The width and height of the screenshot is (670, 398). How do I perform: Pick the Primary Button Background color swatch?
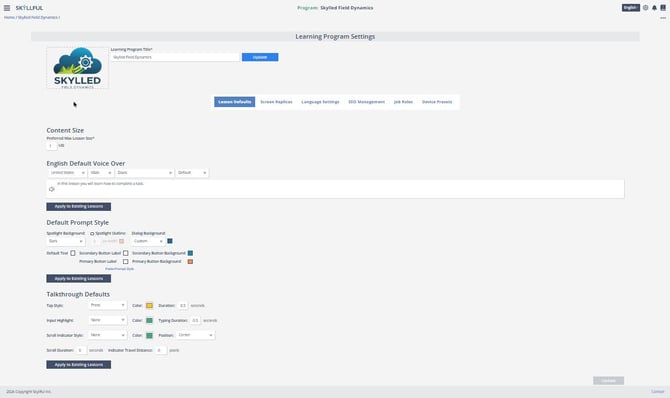pos(190,261)
